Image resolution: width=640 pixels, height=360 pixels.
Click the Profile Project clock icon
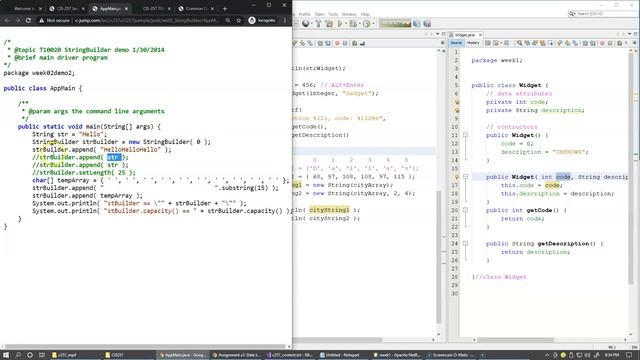click(x=366, y=24)
